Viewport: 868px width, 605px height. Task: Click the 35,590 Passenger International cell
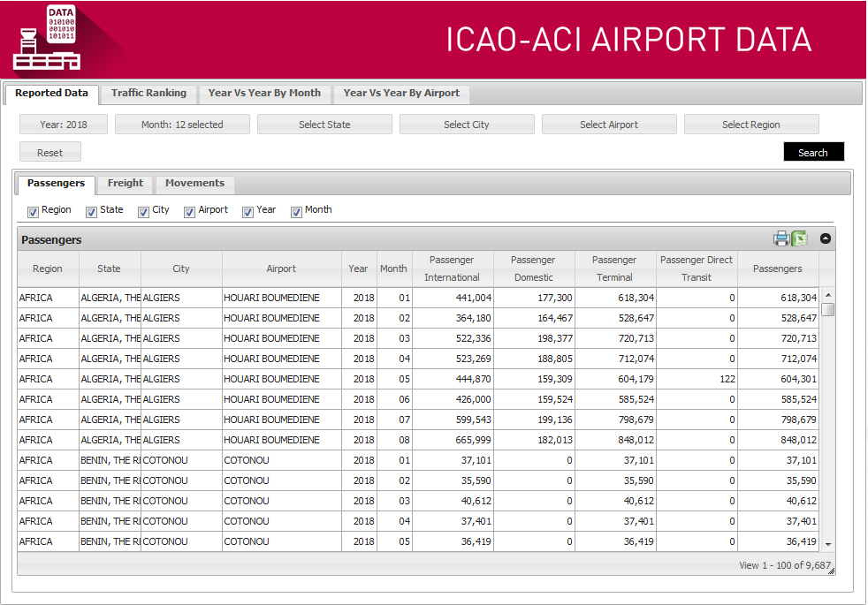tap(453, 480)
